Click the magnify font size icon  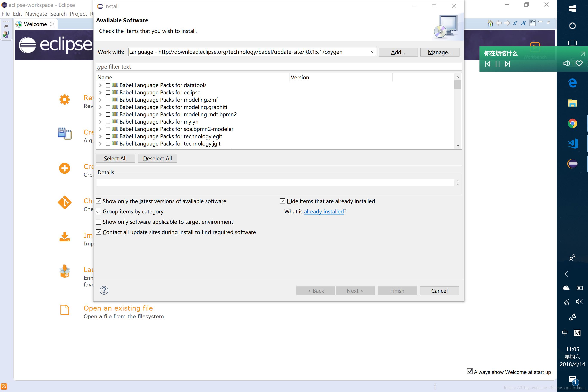click(x=524, y=23)
